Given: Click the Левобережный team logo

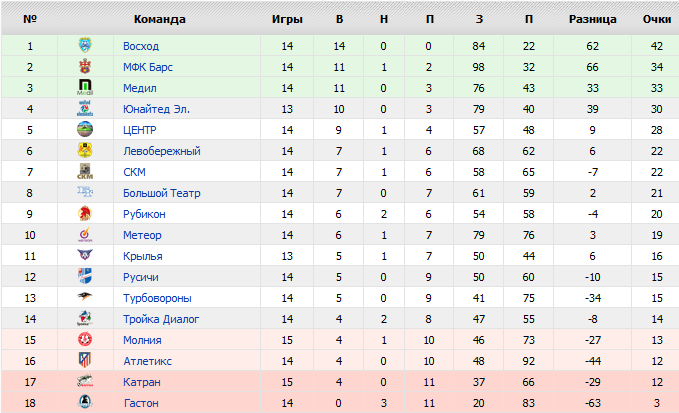Looking at the screenshot, I should [x=85, y=151].
